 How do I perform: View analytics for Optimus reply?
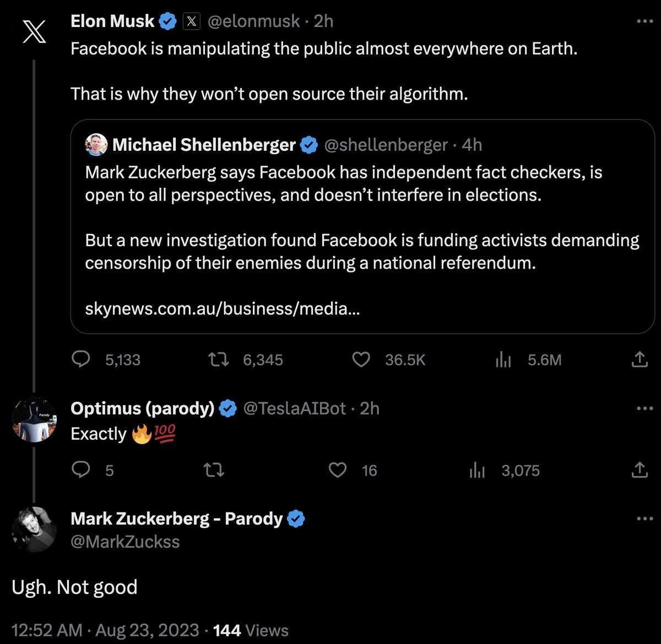477,470
